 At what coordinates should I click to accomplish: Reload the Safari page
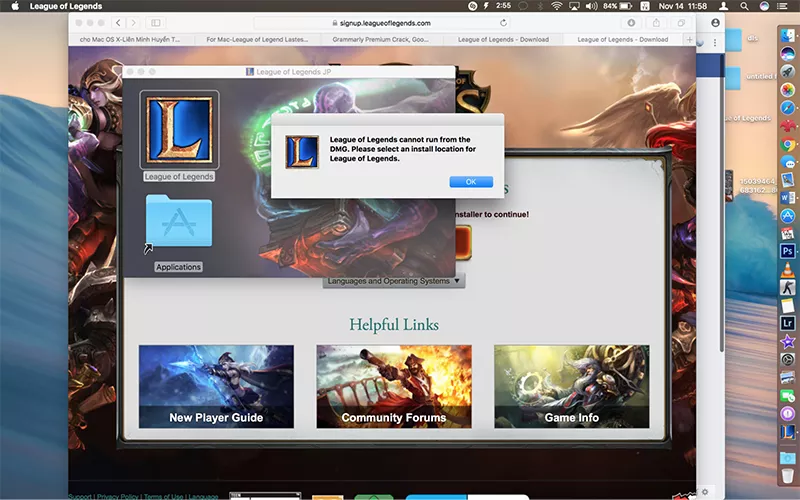click(x=503, y=23)
